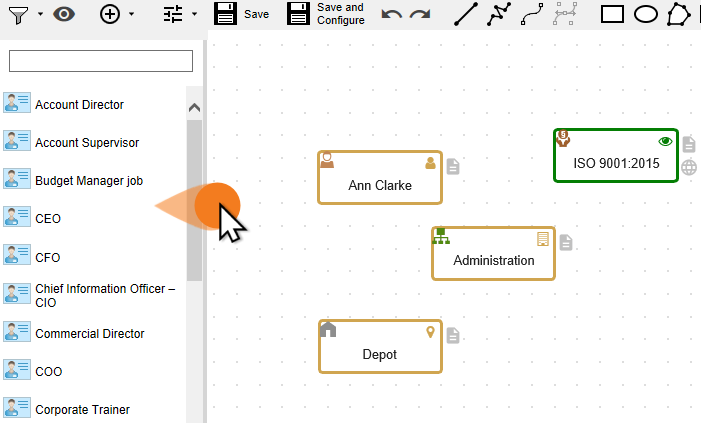This screenshot has height=423, width=701.
Task: Click Save and Configure
Action: (x=326, y=14)
